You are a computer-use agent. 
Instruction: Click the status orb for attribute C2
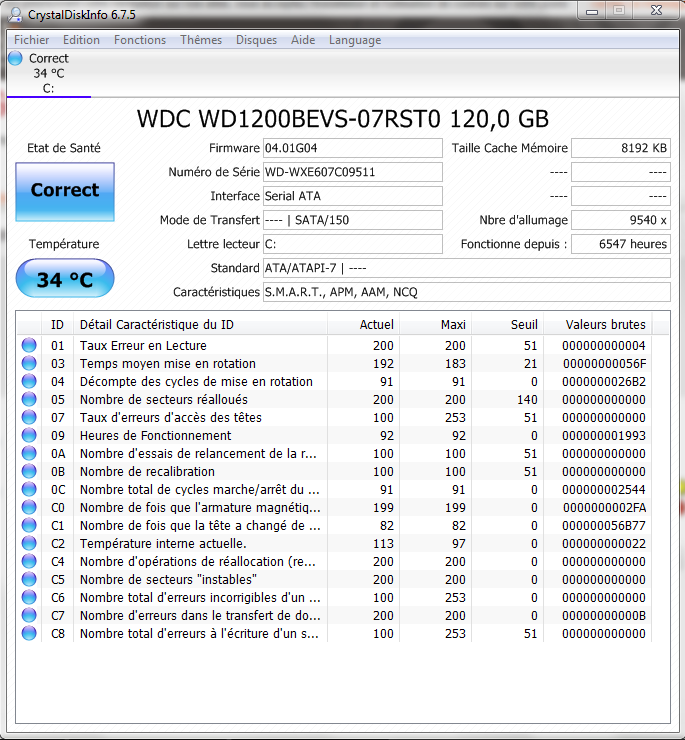(29, 543)
